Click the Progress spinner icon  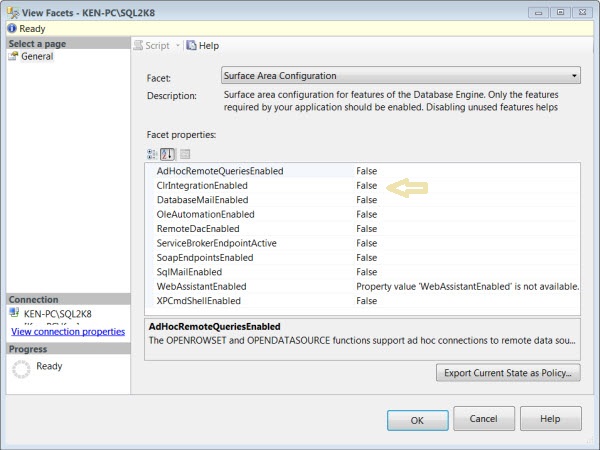click(x=21, y=369)
